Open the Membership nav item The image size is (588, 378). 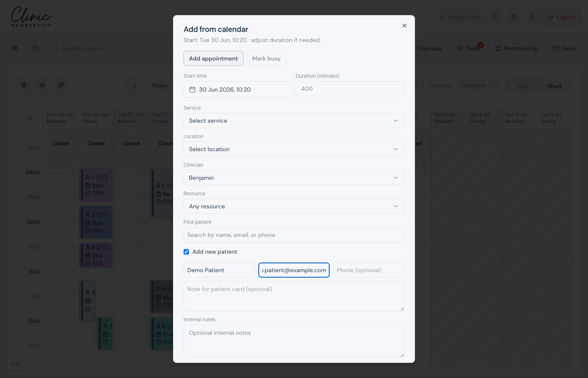point(516,48)
